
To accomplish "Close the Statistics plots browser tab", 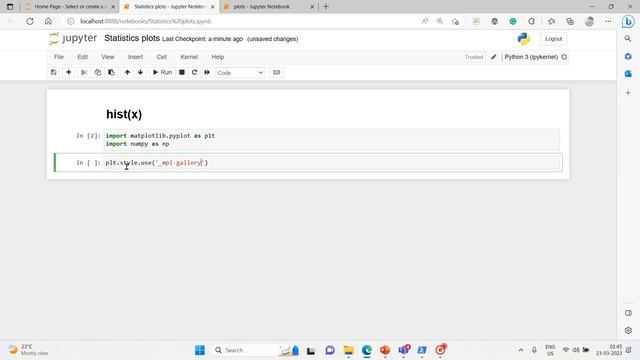I will coord(213,7).
